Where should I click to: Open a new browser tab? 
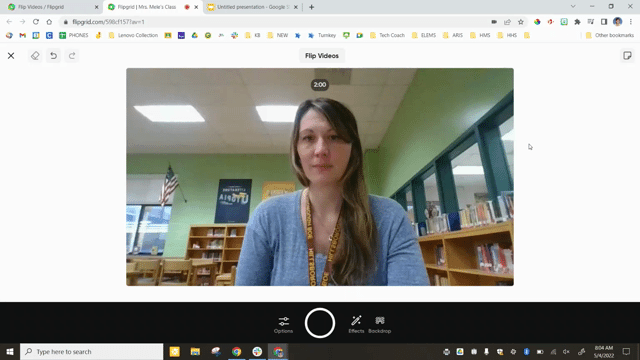coord(311,7)
